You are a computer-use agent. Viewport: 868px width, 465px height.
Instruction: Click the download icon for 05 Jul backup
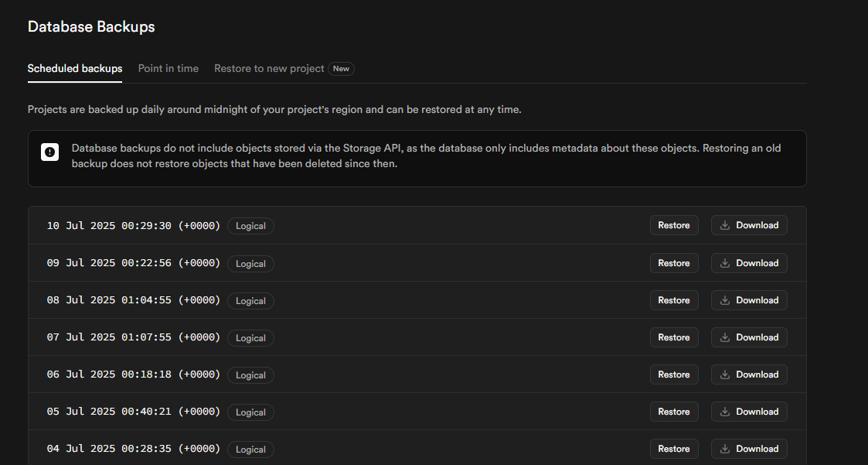coord(725,412)
